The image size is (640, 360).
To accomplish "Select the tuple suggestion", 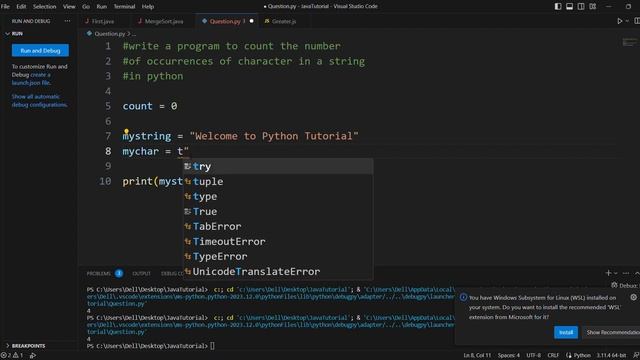I will [x=278, y=182].
